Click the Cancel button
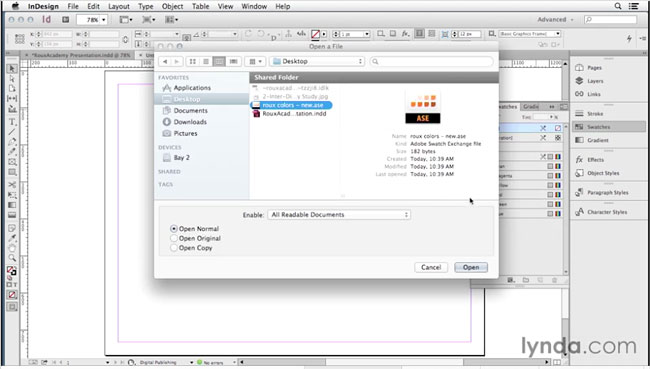 pyautogui.click(x=431, y=267)
